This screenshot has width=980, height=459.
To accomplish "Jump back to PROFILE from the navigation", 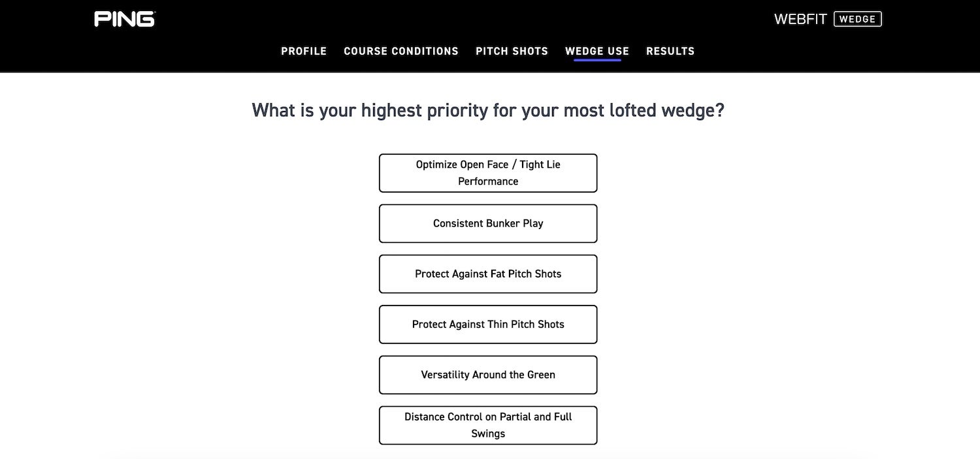I will tap(304, 51).
